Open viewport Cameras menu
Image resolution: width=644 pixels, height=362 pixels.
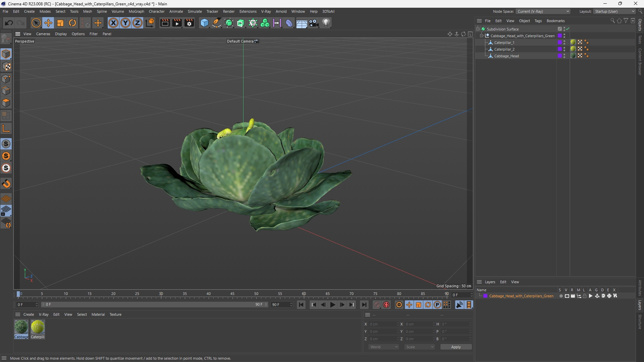click(43, 34)
